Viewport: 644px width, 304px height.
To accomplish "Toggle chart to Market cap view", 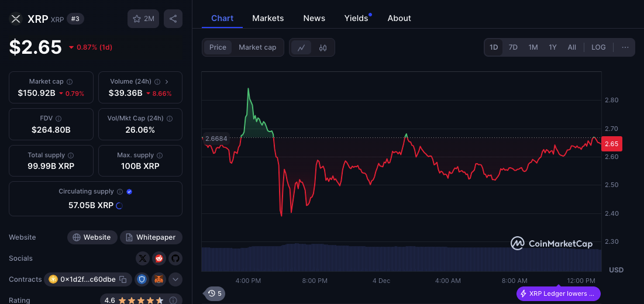I will point(257,47).
